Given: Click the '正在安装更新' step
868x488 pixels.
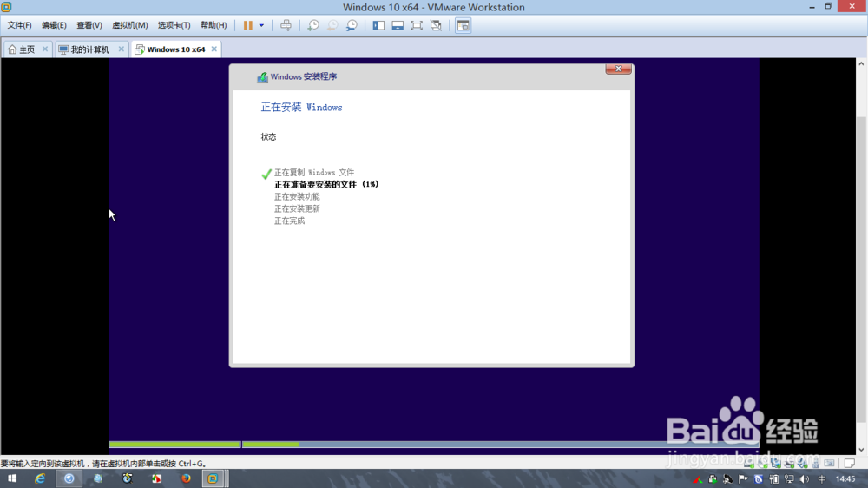Looking at the screenshot, I should [297, 208].
